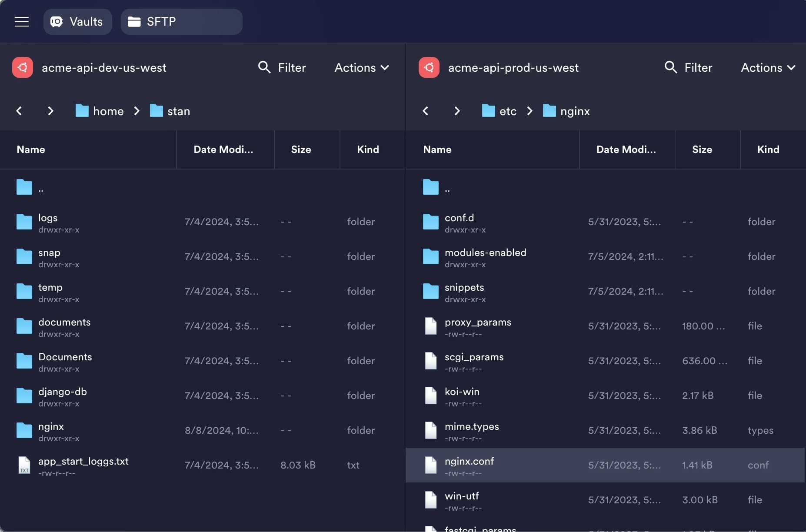Sort left pane by Name column
This screenshot has width=806, height=532.
(x=31, y=150)
